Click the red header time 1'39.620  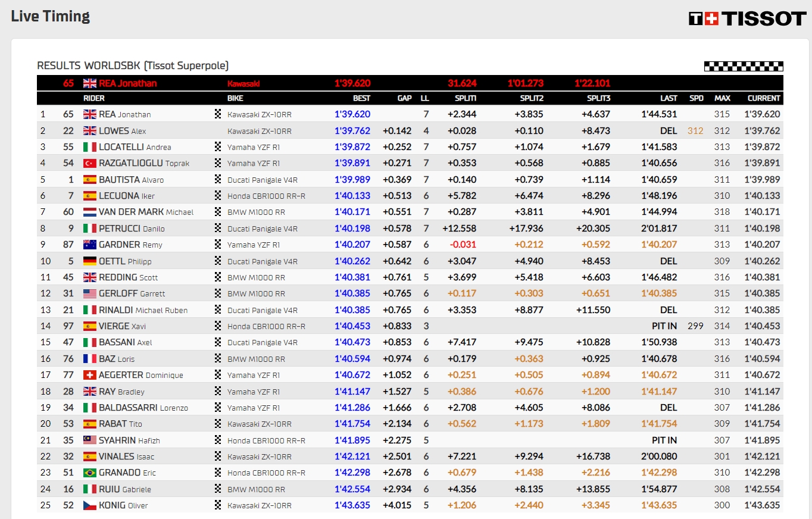point(352,83)
